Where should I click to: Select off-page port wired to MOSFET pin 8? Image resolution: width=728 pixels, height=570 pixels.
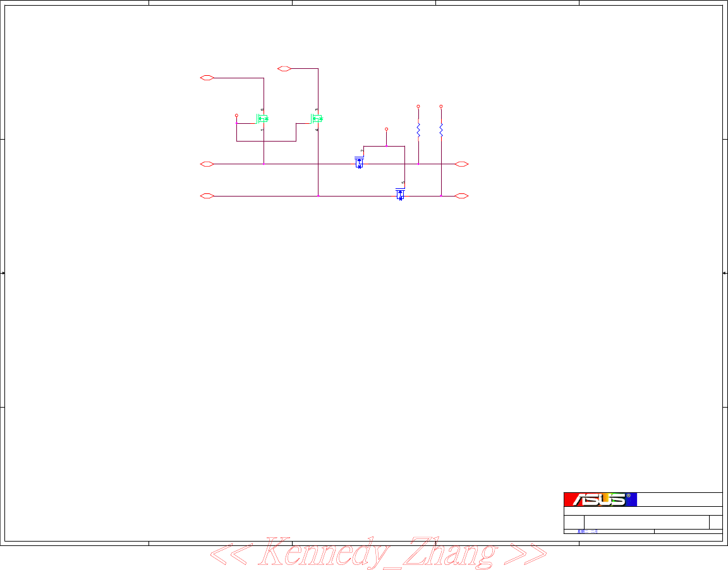[x=207, y=78]
